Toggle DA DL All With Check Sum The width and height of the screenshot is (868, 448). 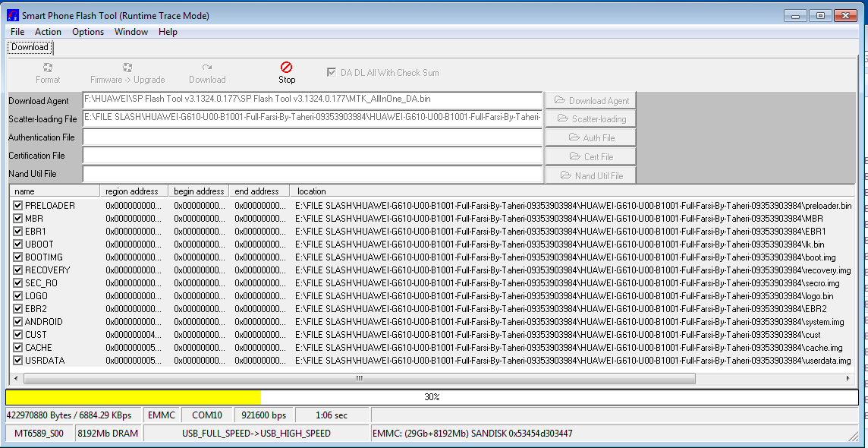[332, 72]
